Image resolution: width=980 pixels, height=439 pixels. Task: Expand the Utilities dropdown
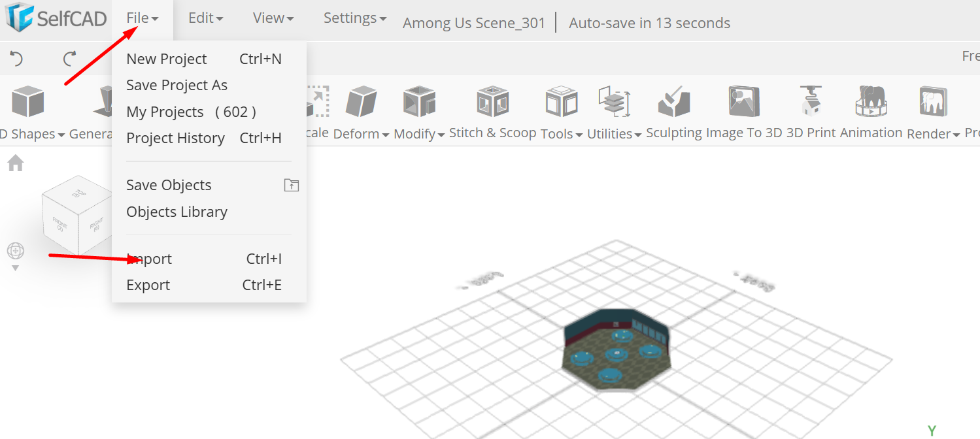point(637,135)
